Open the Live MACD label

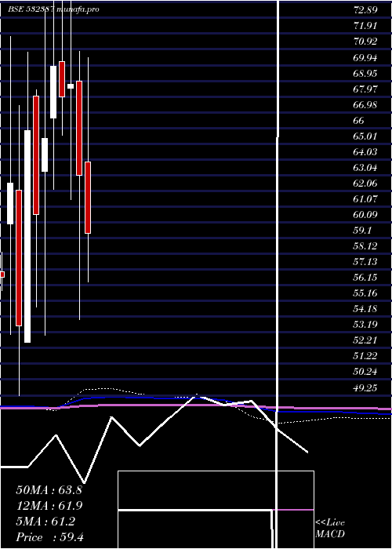[330, 528]
